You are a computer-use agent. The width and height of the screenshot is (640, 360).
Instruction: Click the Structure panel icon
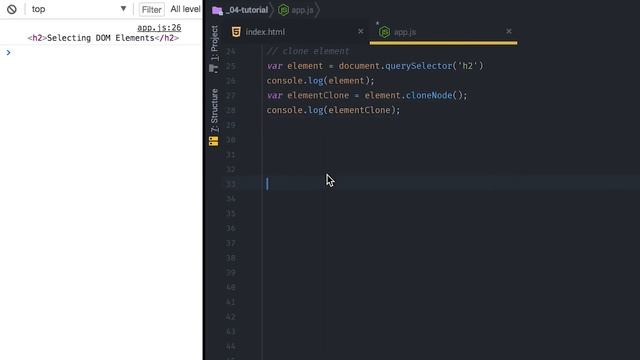point(213,141)
